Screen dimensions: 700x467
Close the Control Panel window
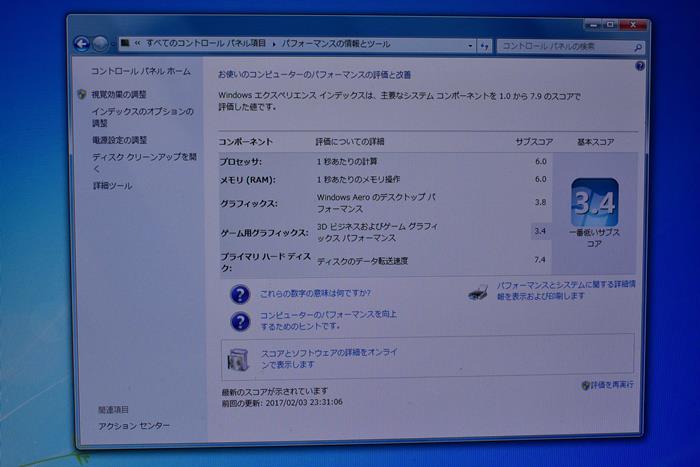pyautogui.click(x=633, y=25)
